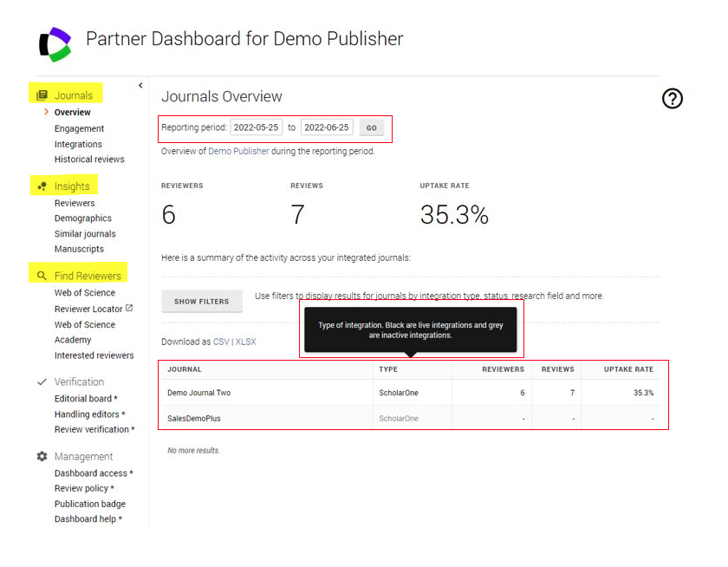The height and width of the screenshot is (567, 728).
Task: Open Interested reviewers page
Action: (94, 355)
